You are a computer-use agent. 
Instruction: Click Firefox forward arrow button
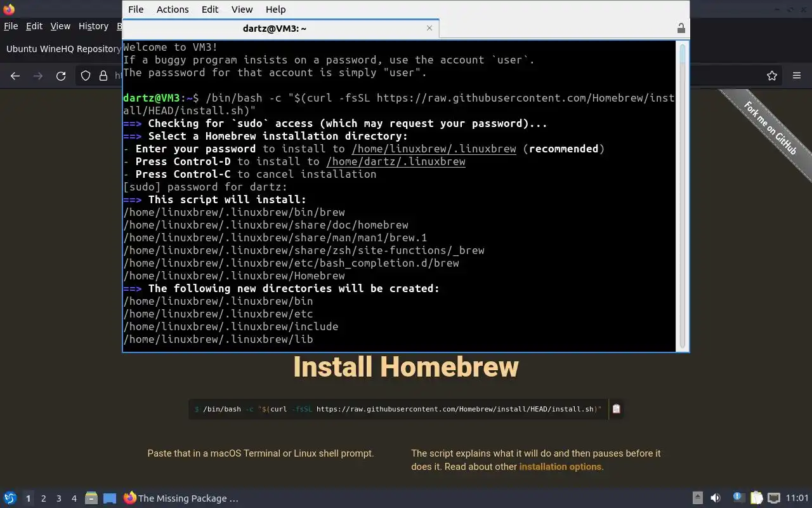point(38,76)
